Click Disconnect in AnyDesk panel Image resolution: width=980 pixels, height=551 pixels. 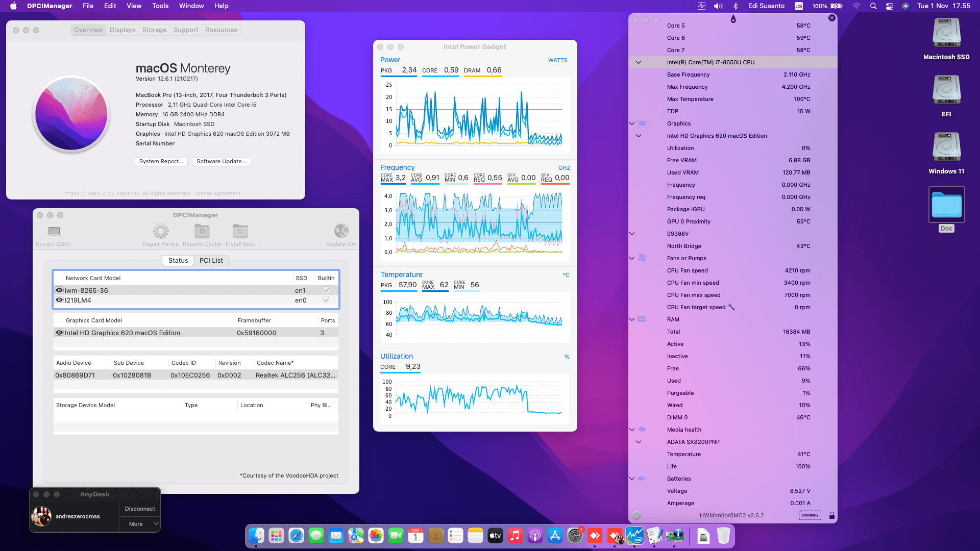[x=140, y=509]
